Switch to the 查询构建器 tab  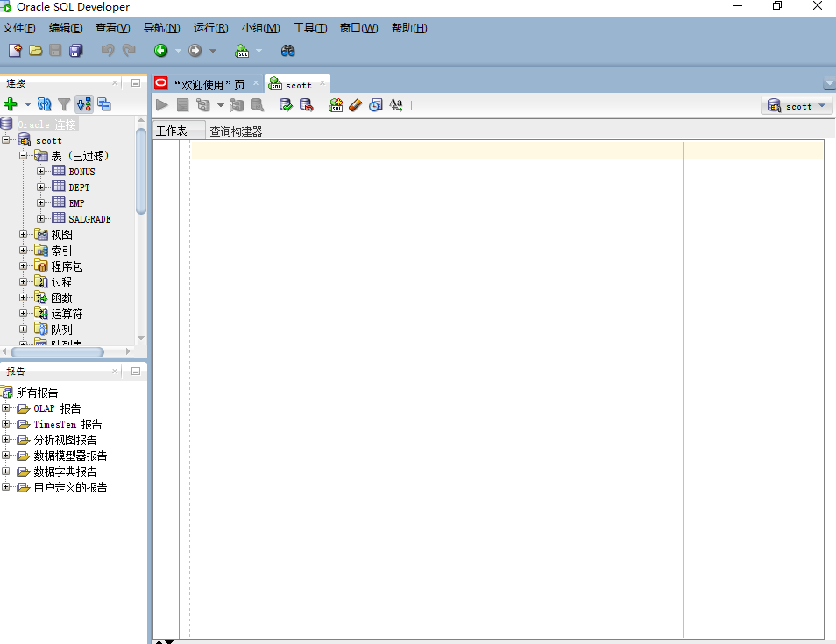coord(236,131)
